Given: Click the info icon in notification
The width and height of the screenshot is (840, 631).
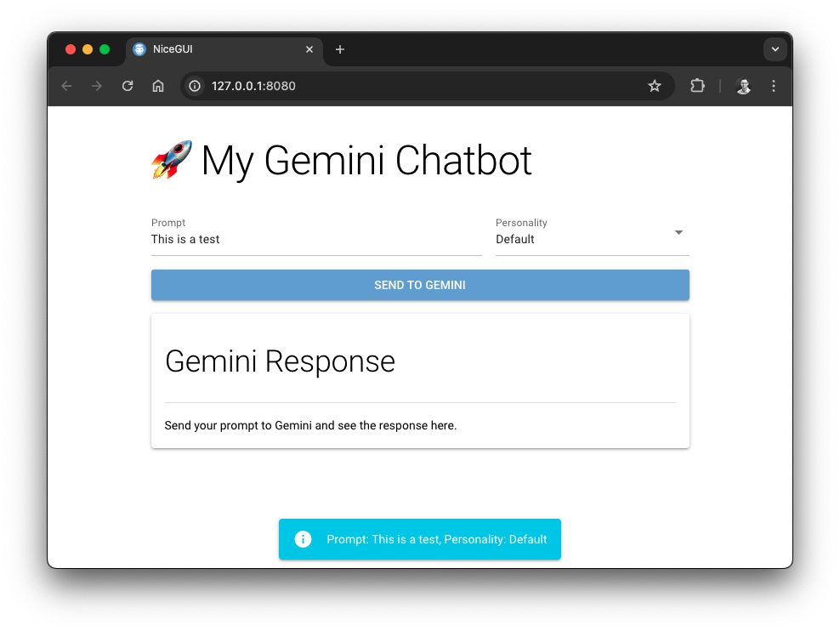Looking at the screenshot, I should click(x=303, y=539).
